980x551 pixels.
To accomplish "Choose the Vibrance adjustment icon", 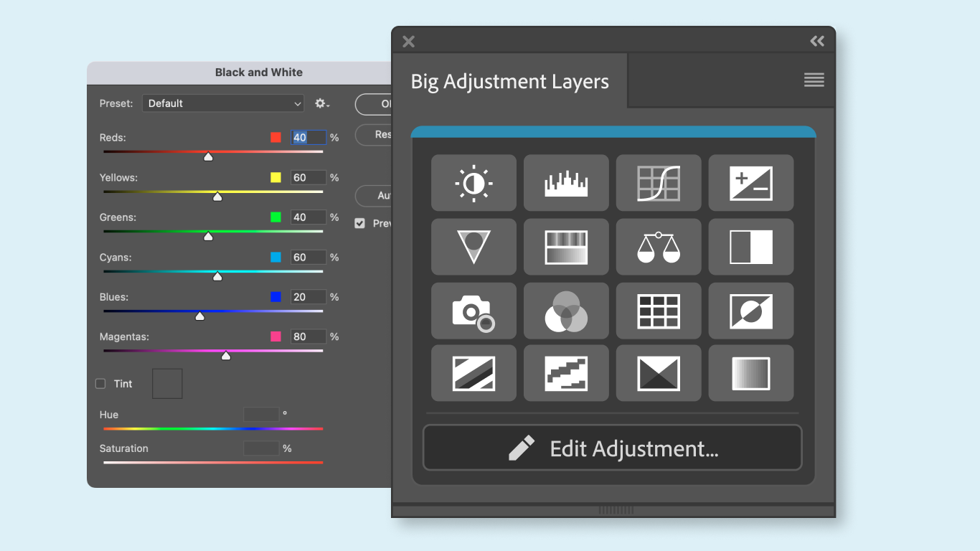I will coord(473,247).
